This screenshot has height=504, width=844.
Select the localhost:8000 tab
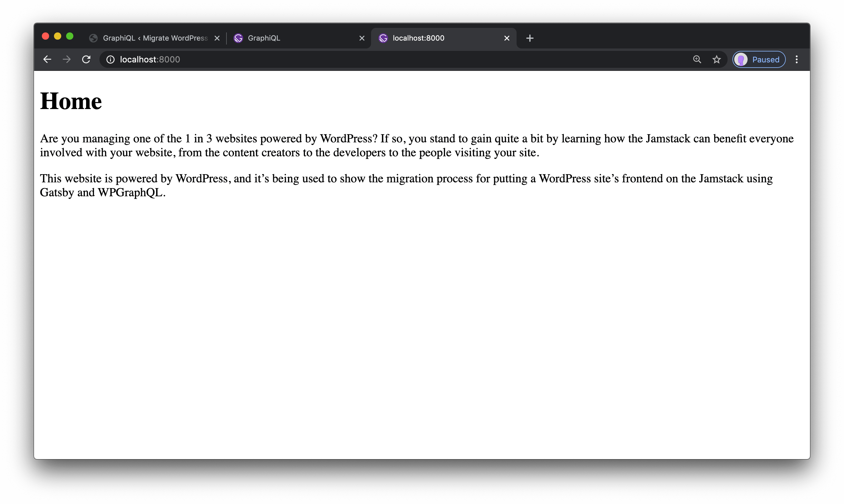421,38
